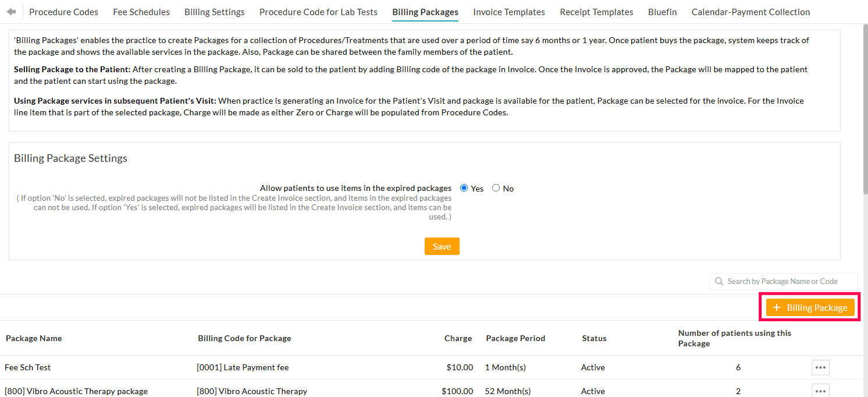Viewport: 868px width, 397px height.
Task: Switch to the Procedure Codes tab
Action: [63, 12]
